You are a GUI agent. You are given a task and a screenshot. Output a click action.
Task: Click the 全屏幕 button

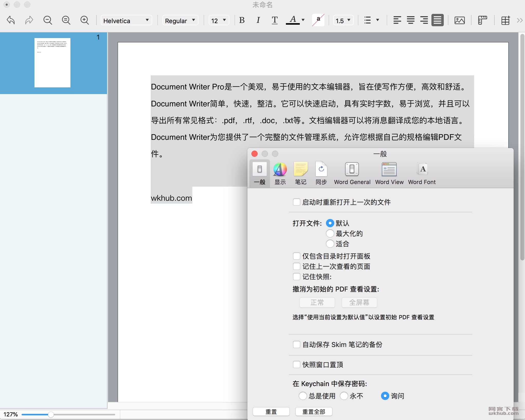(359, 303)
